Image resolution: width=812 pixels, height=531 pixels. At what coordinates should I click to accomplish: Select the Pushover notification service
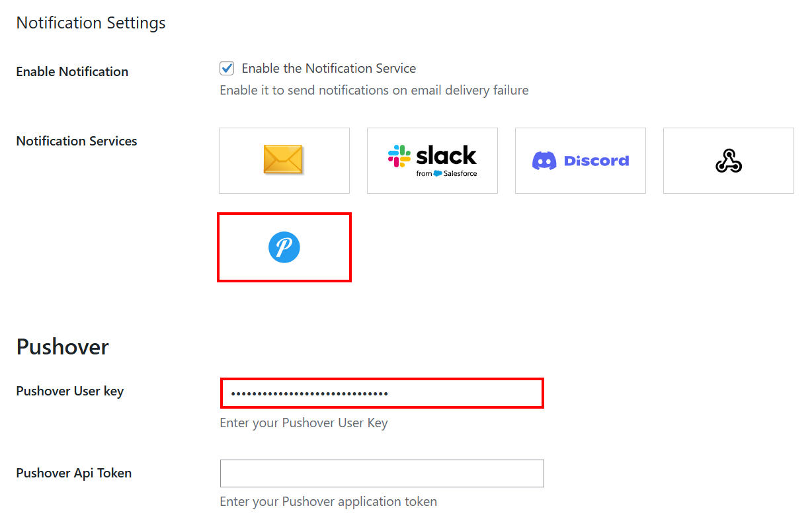pos(284,247)
